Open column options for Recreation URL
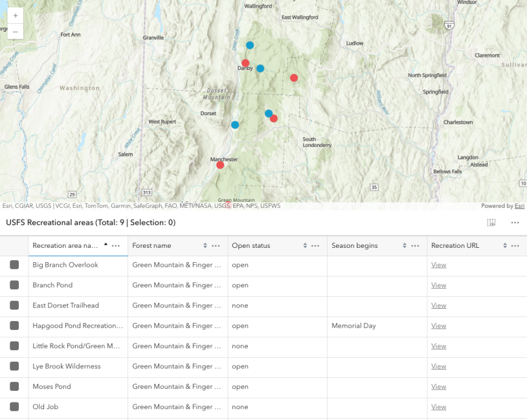The width and height of the screenshot is (527, 420). [515, 245]
